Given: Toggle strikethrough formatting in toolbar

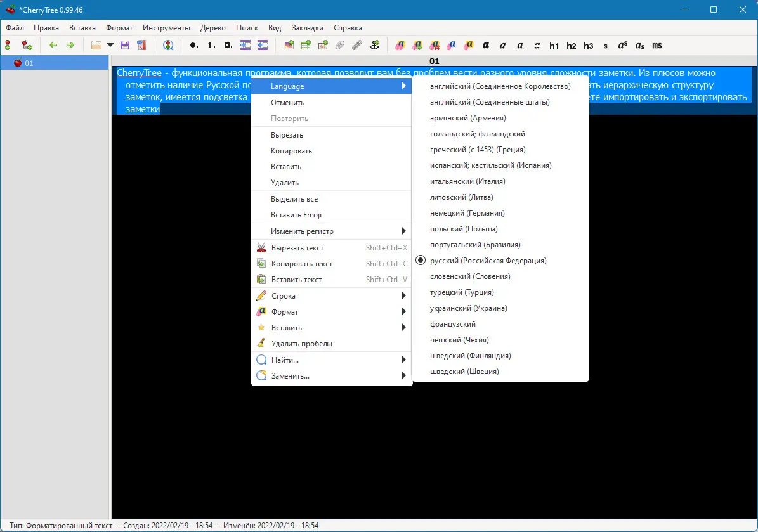Looking at the screenshot, I should [537, 46].
